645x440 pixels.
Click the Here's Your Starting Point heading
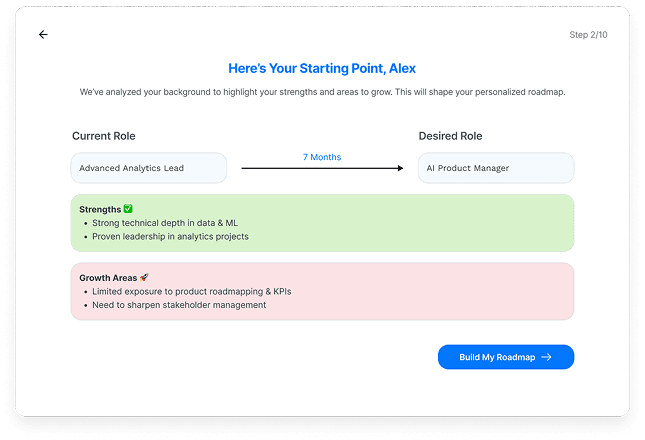click(322, 69)
